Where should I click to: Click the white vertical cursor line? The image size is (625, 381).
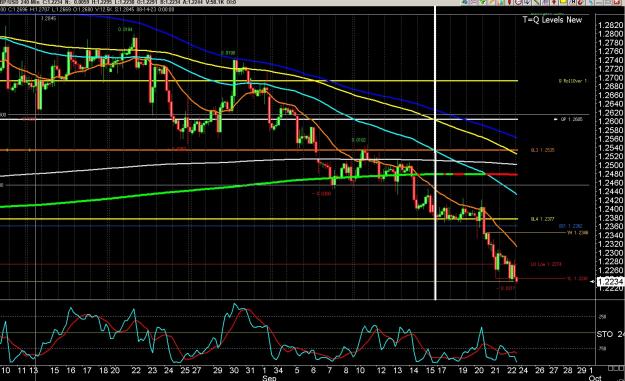pyautogui.click(x=435, y=153)
